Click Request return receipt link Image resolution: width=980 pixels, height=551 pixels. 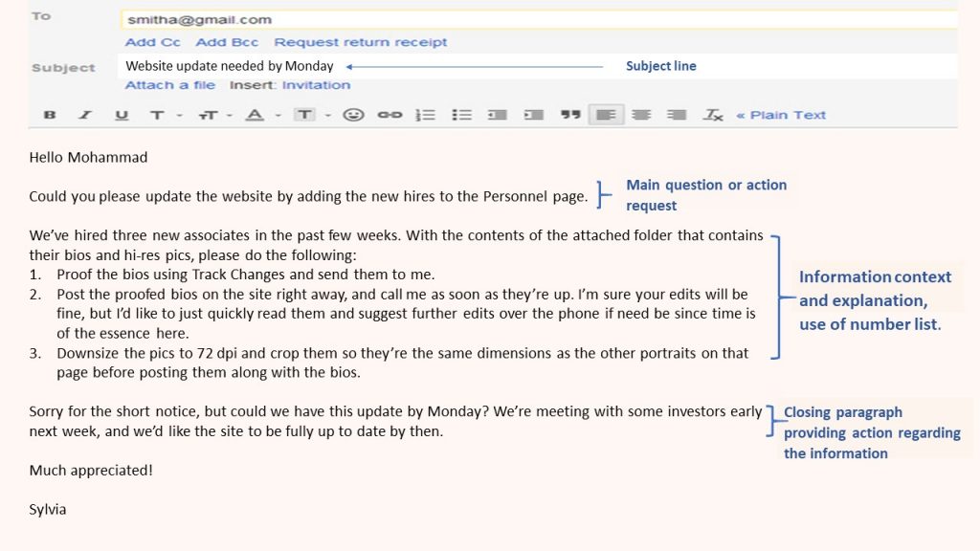(x=361, y=42)
